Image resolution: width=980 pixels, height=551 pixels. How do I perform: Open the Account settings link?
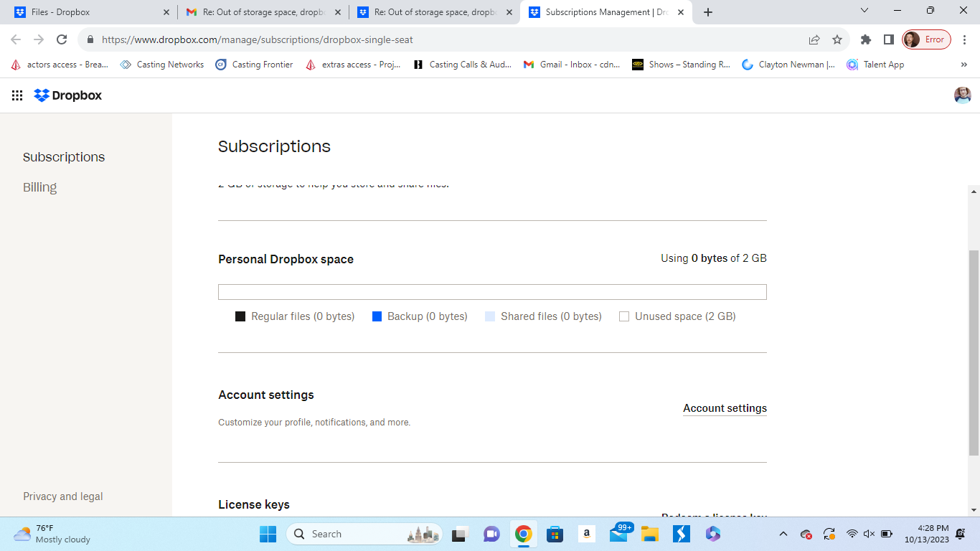pyautogui.click(x=725, y=408)
